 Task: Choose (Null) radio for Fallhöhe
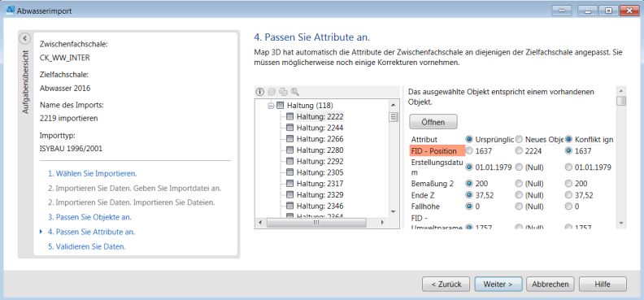pos(519,206)
